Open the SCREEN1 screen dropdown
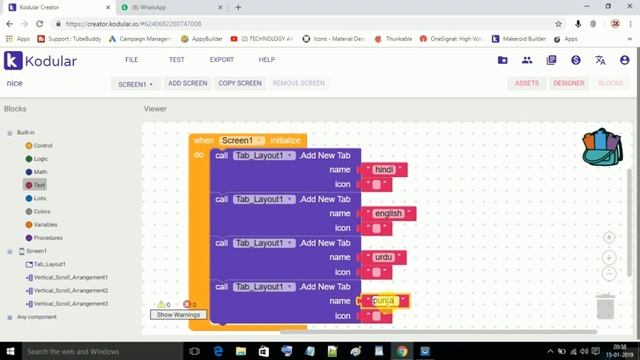 [136, 84]
